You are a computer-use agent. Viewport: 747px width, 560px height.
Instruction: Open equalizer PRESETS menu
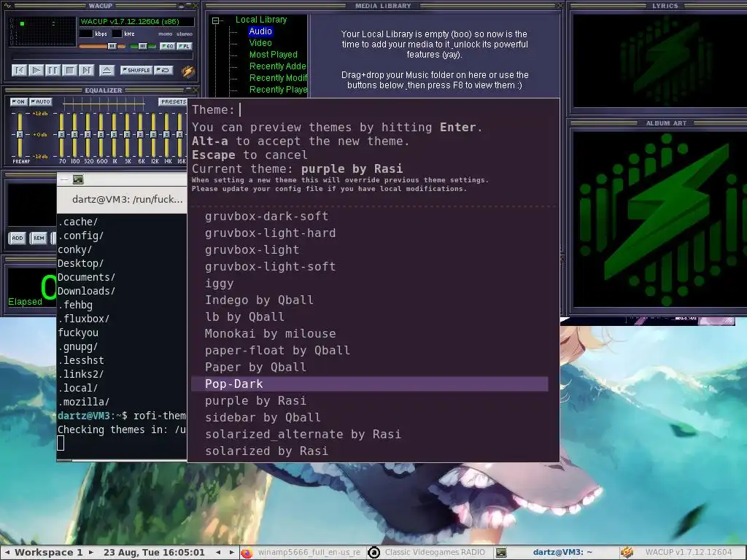tap(172, 101)
